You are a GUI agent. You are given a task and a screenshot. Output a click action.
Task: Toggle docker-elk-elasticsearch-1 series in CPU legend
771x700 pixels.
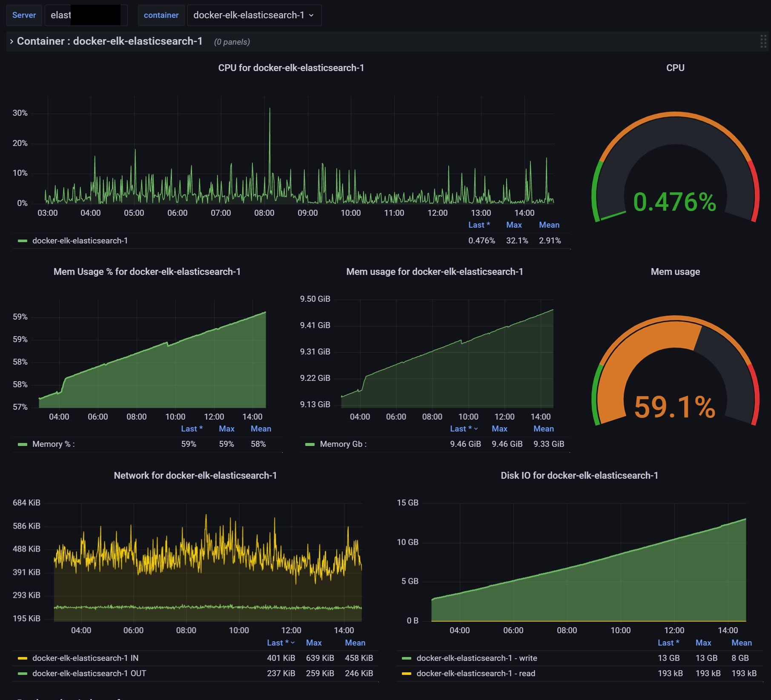tap(80, 241)
